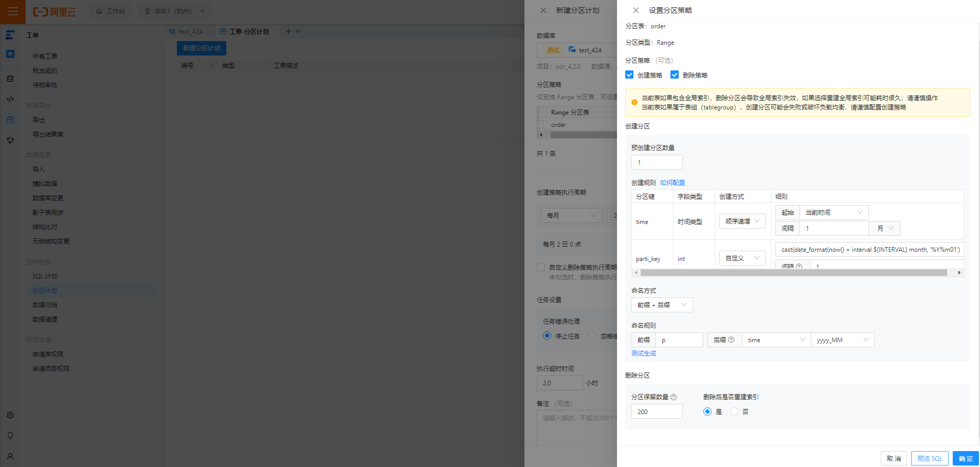The image size is (980, 467).
Task: Open the 工作台 home icon item
Action: tap(111, 11)
